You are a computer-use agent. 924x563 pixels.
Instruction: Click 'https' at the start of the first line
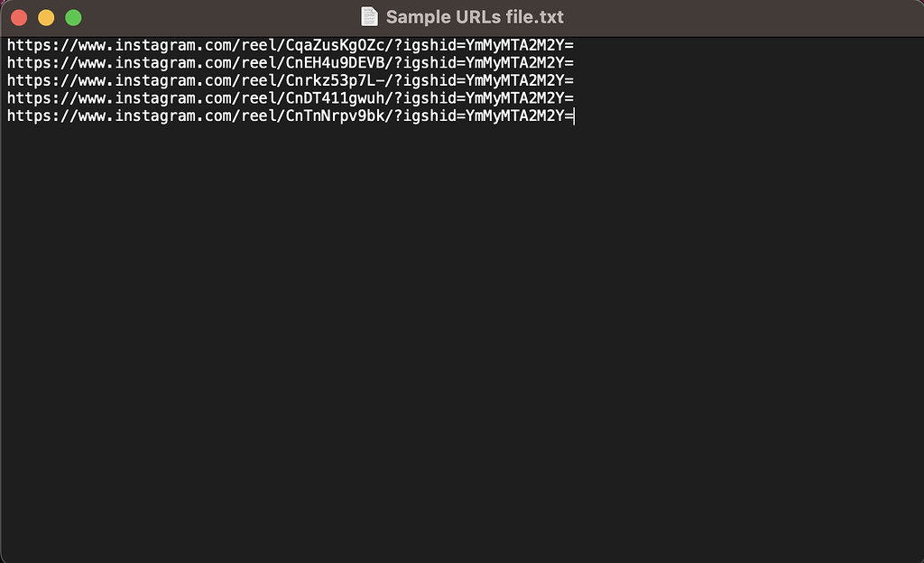pos(30,45)
